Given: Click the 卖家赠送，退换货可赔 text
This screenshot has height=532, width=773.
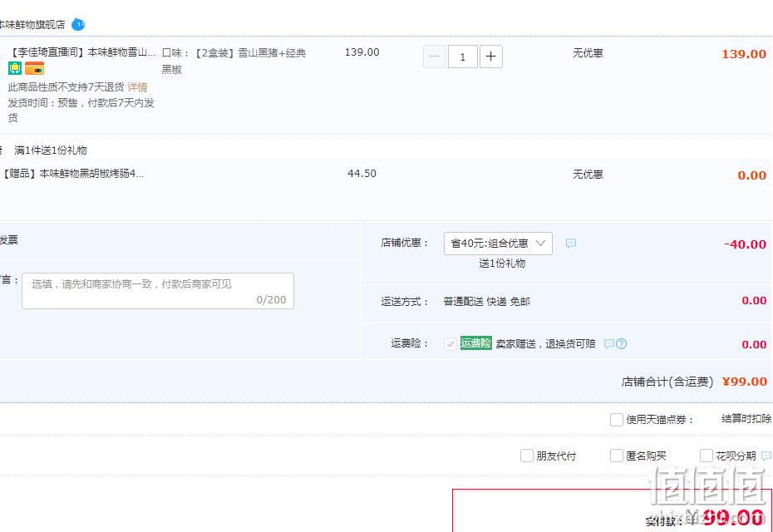Looking at the screenshot, I should (x=546, y=343).
